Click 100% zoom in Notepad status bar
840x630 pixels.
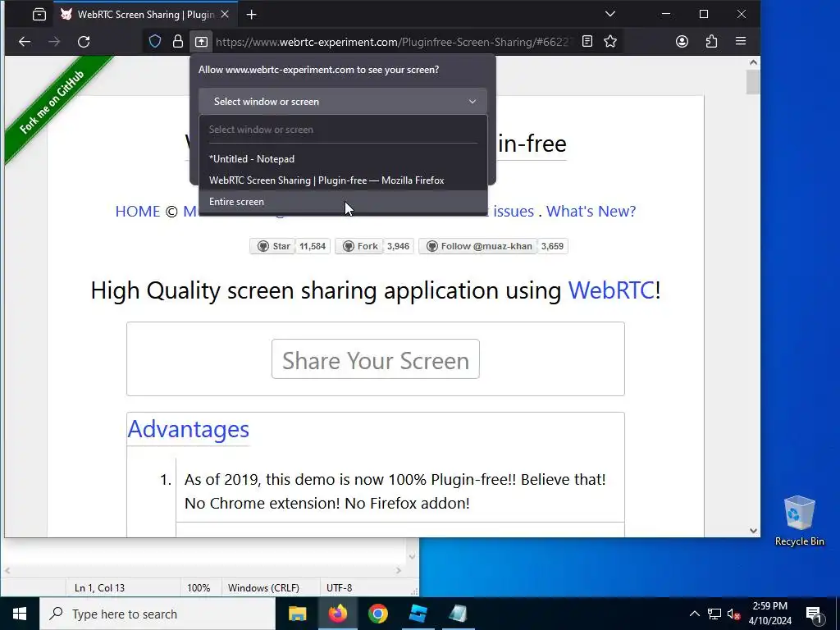(199, 587)
